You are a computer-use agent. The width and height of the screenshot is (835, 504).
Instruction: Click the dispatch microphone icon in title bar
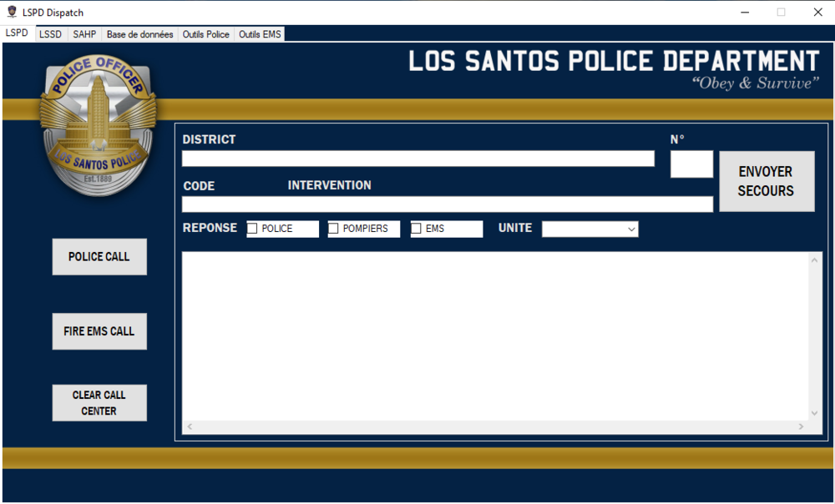coord(11,12)
